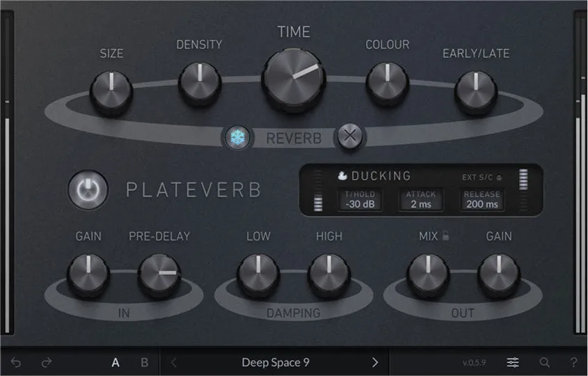Switch to the B preset slot
Viewport: 588px width, 376px height.
[x=144, y=363]
